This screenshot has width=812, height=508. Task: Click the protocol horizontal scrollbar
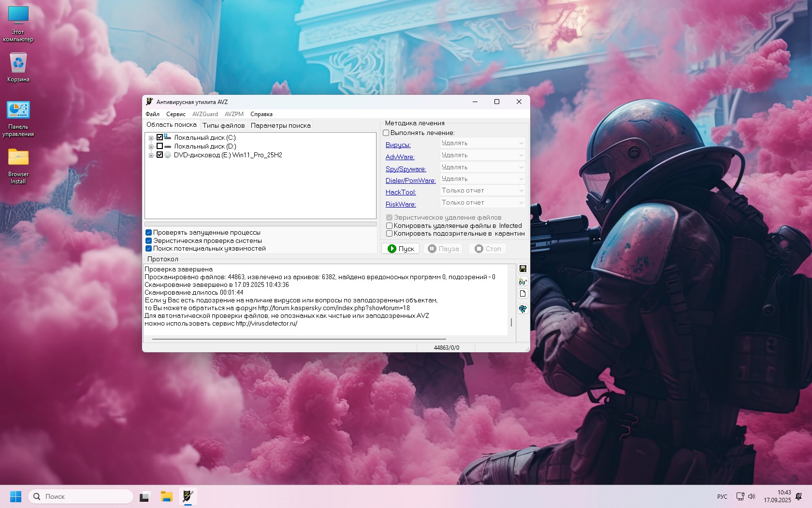click(299, 339)
